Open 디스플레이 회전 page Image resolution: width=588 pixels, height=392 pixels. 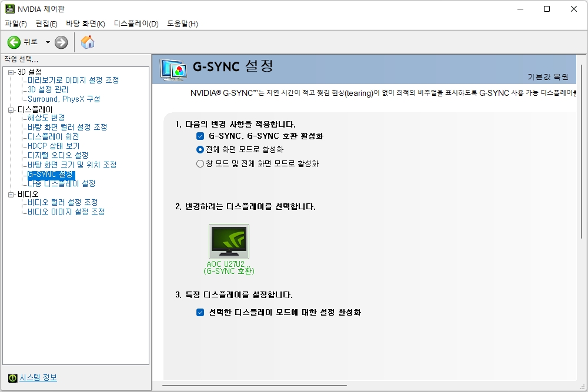click(x=54, y=136)
